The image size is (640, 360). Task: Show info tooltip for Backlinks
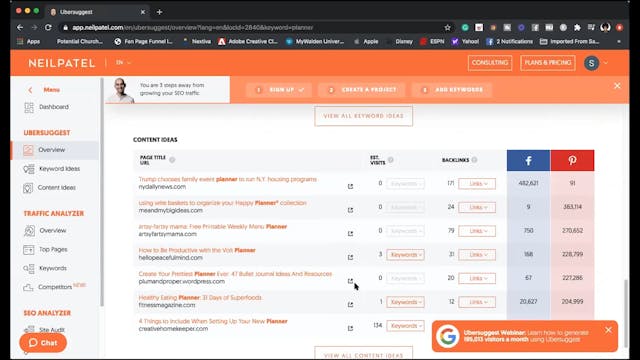(x=474, y=160)
